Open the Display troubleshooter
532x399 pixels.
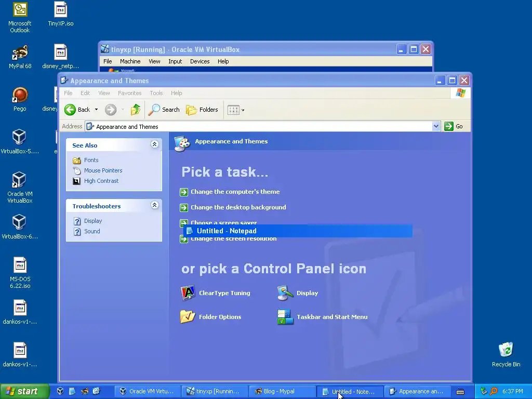pos(93,221)
